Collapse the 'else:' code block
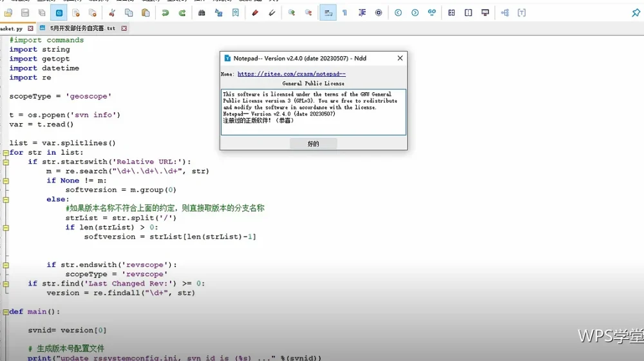644x361 pixels. click(x=6, y=199)
